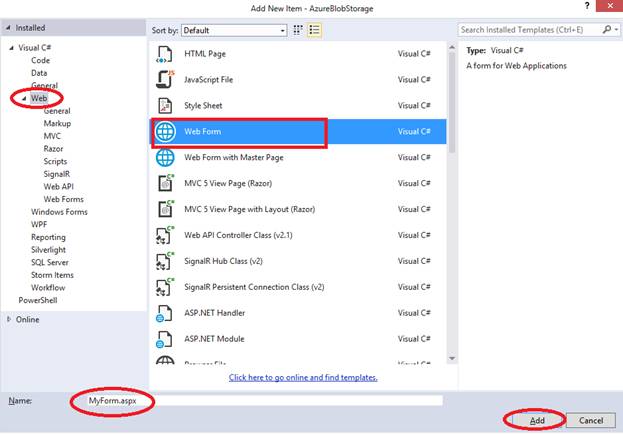Select SQL Server category
623x434 pixels.
pos(50,262)
